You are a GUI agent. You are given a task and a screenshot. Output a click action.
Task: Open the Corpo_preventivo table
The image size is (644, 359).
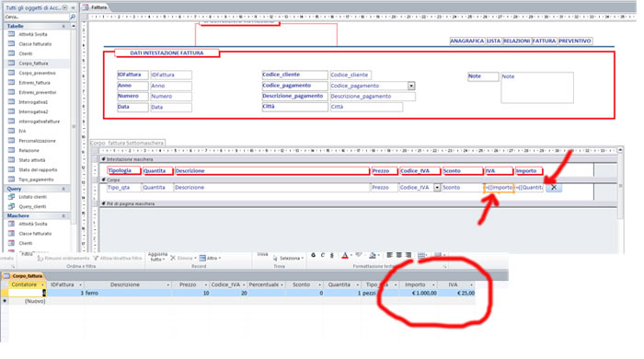coord(37,73)
